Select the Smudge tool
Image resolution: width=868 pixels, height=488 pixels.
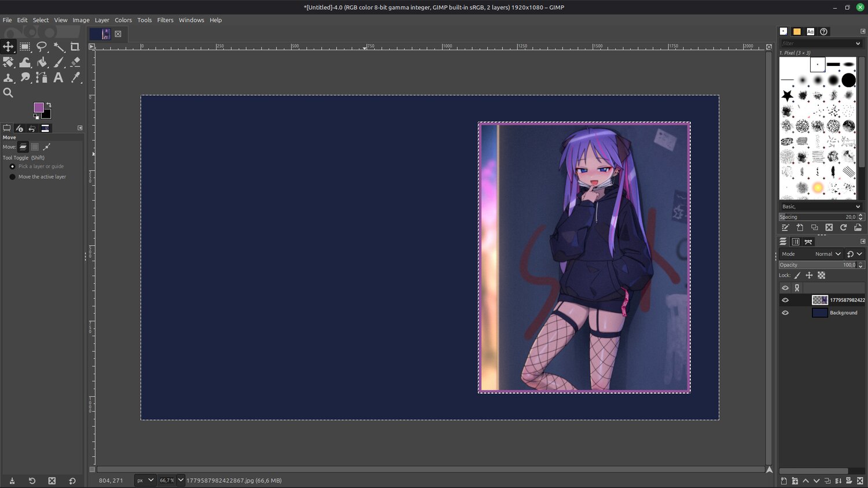[25, 77]
